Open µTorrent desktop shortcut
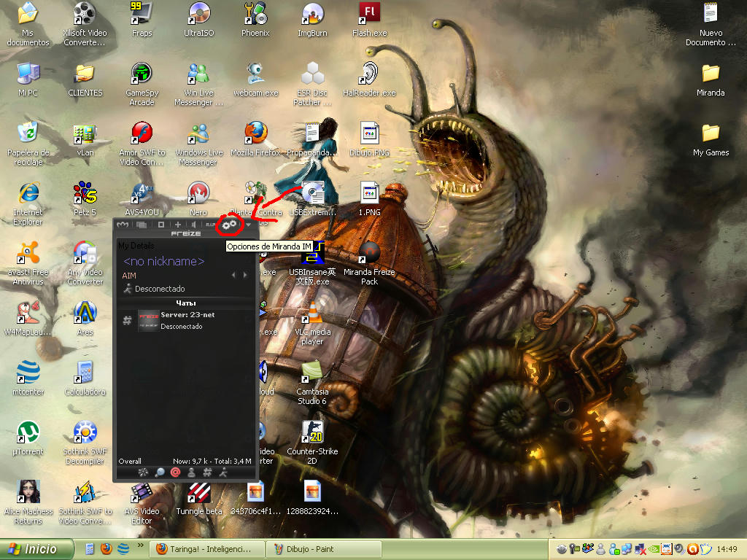This screenshot has height=560, width=747. (x=28, y=438)
